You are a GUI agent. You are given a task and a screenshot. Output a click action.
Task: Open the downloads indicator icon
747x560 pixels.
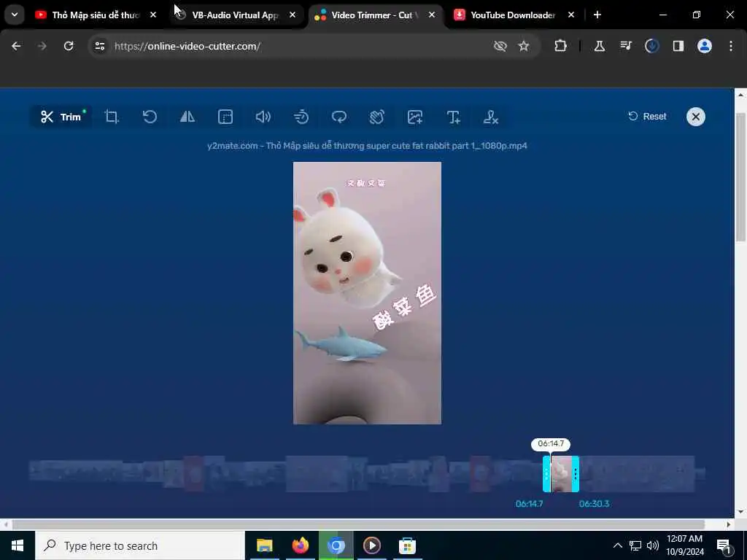click(651, 46)
